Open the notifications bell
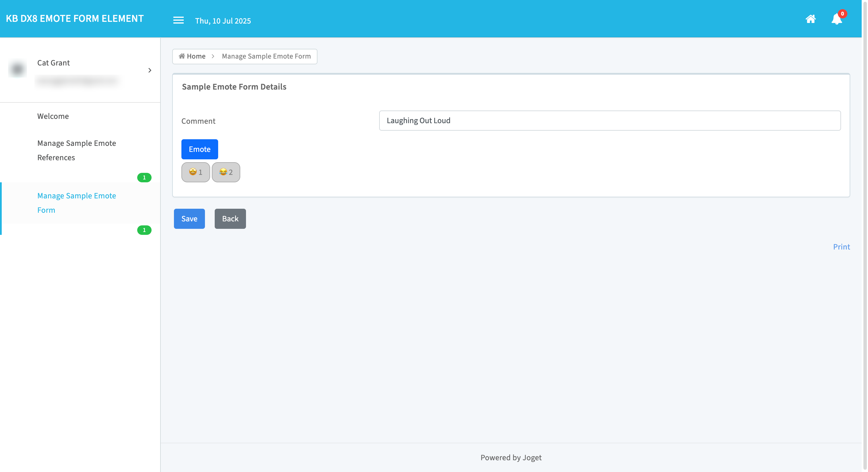The width and height of the screenshot is (868, 472). click(x=836, y=19)
